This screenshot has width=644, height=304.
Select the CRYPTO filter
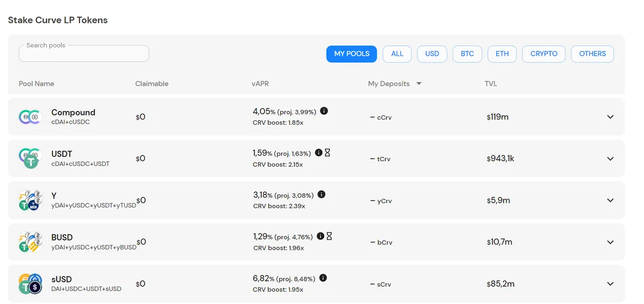click(x=544, y=54)
